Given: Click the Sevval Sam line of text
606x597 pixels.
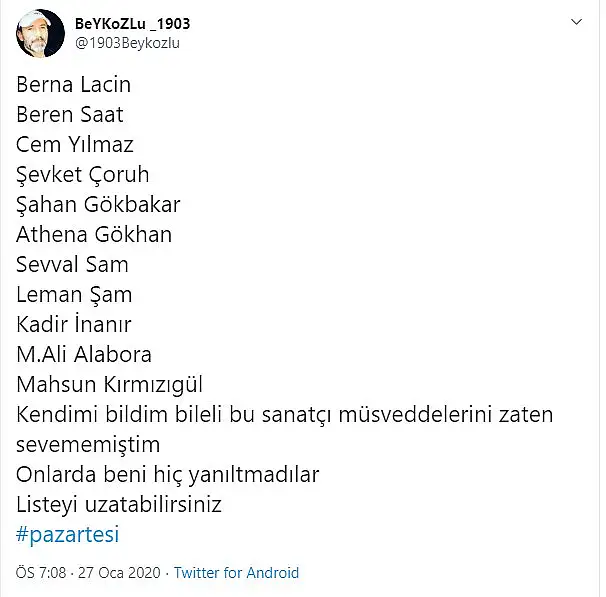Looking at the screenshot, I should click(x=72, y=264).
